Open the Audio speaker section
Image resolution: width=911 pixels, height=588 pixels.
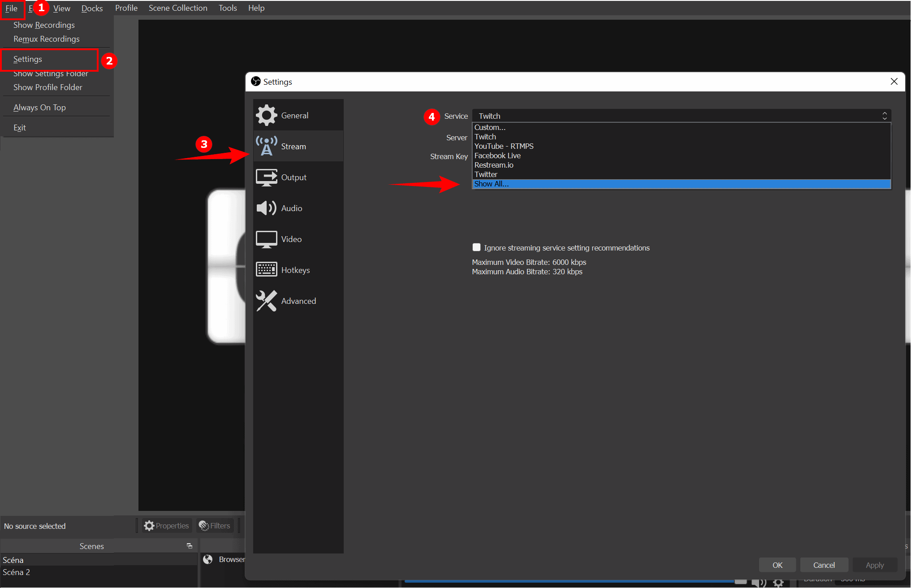[298, 208]
